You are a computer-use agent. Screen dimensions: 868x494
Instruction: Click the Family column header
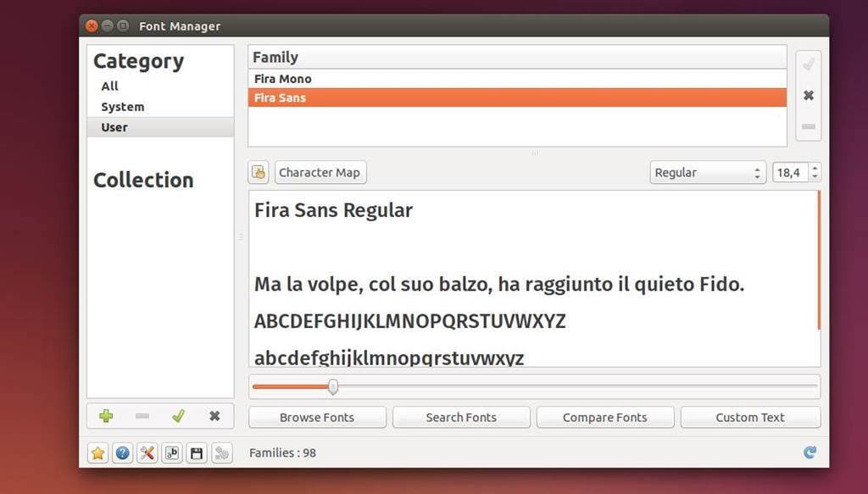(517, 58)
